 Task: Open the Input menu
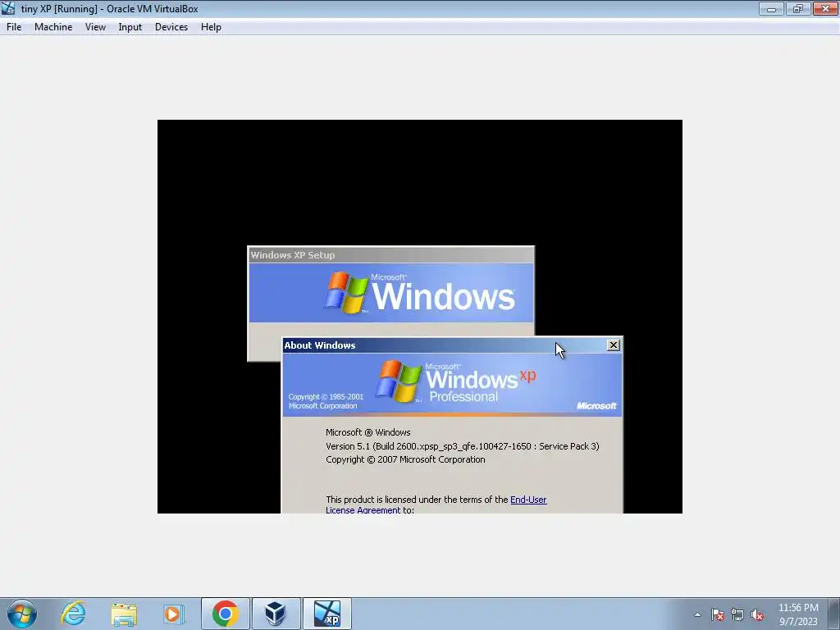pyautogui.click(x=130, y=27)
